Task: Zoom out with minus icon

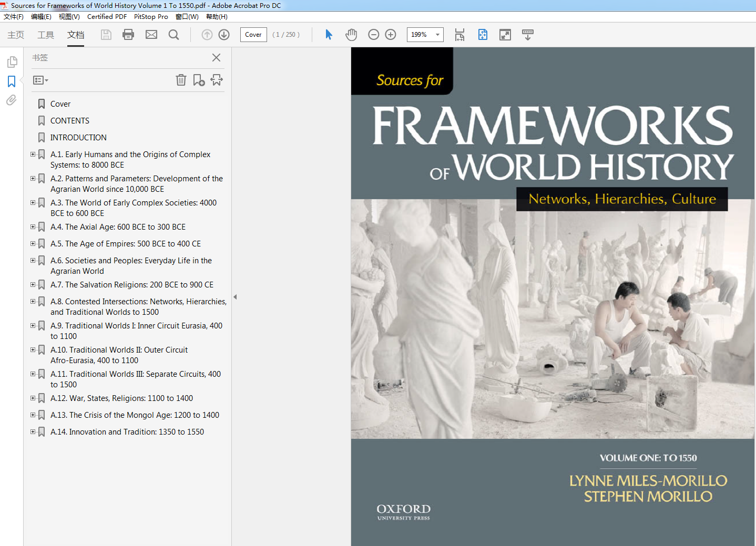Action: (374, 35)
